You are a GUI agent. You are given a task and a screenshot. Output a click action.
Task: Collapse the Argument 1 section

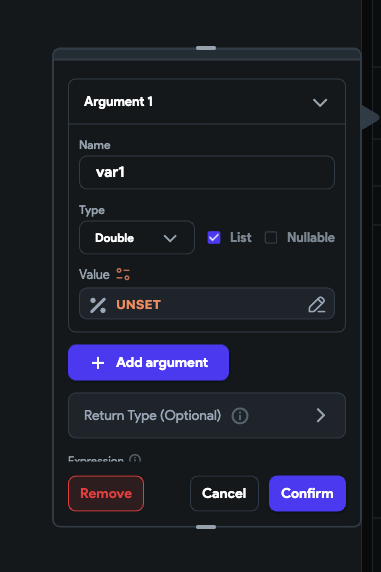[320, 103]
